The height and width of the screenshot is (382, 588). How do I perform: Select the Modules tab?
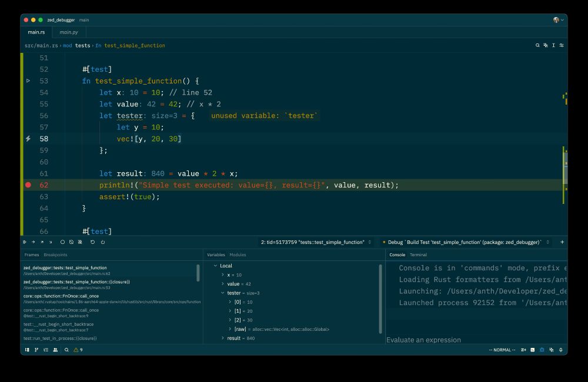pyautogui.click(x=238, y=255)
